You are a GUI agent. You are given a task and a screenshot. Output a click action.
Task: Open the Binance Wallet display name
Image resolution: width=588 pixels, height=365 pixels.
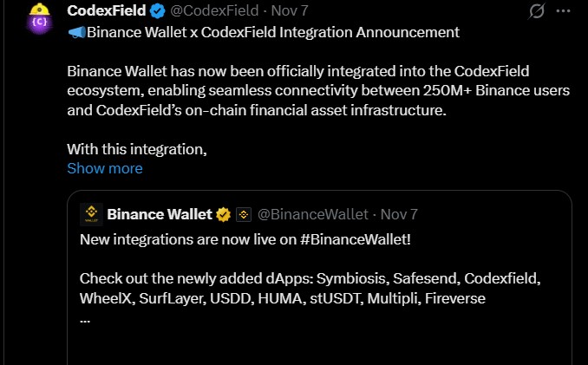[160, 213]
